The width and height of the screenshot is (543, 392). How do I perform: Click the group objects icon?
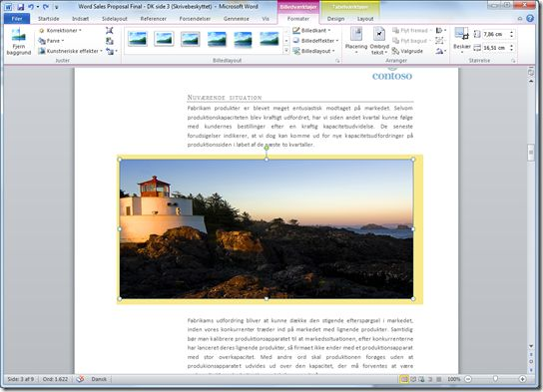click(x=440, y=41)
